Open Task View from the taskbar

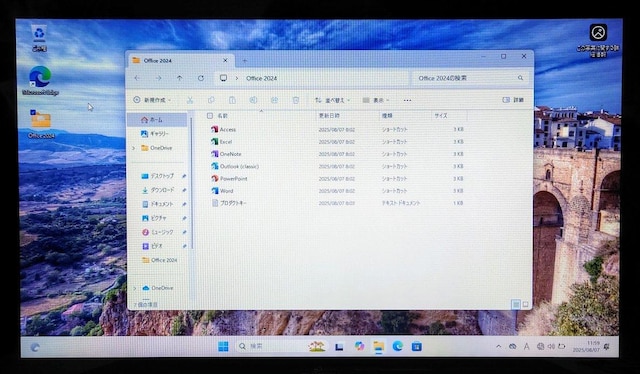(339, 346)
